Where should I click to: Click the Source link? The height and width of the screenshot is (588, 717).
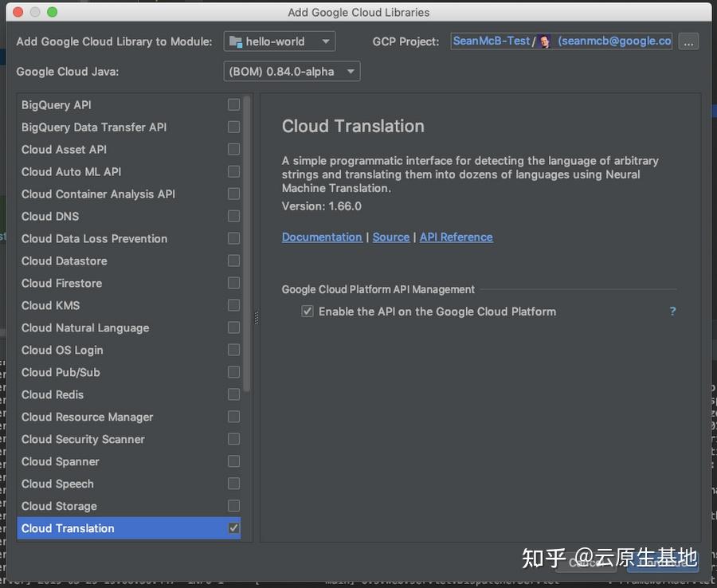[x=391, y=237]
